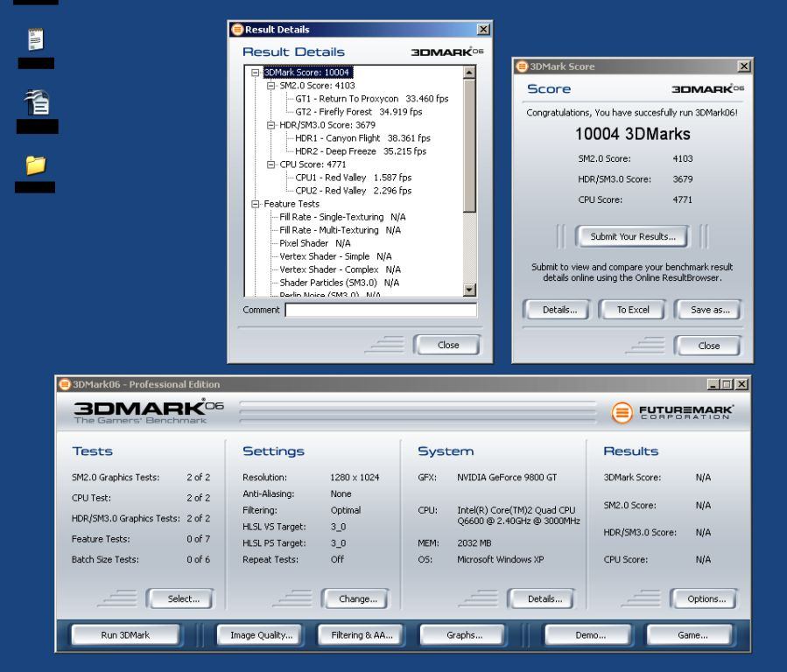This screenshot has width=787, height=672.
Task: Click the 3DMark Score window title icon
Action: (522, 66)
